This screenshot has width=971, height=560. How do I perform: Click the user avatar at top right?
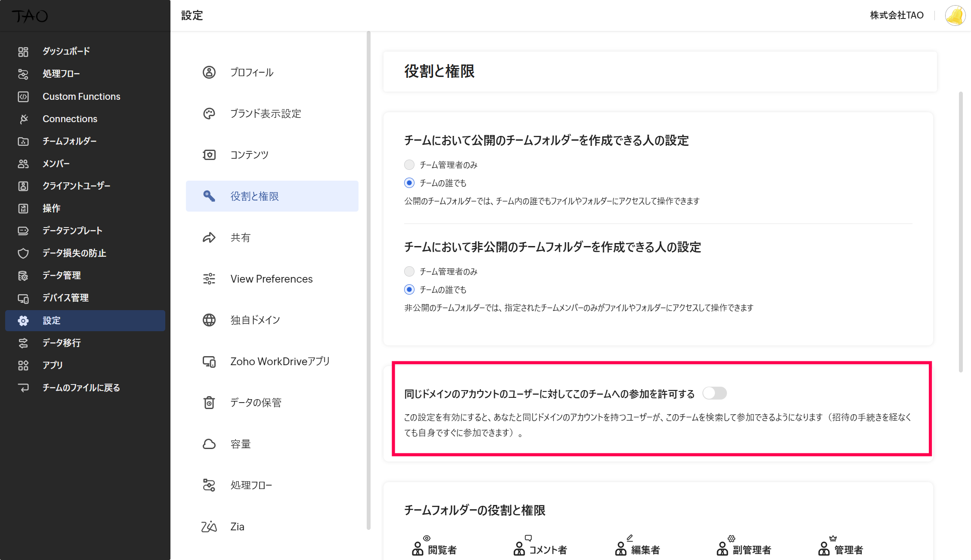tap(955, 15)
